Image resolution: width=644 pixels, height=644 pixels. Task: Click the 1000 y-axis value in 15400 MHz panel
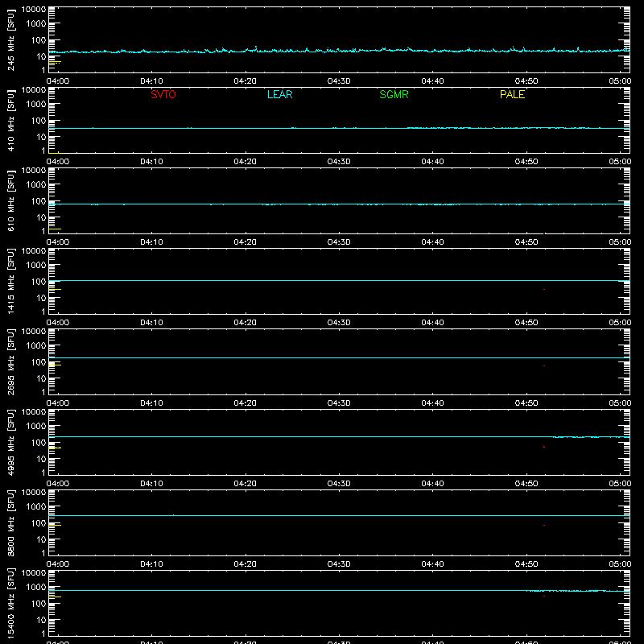coord(36,588)
